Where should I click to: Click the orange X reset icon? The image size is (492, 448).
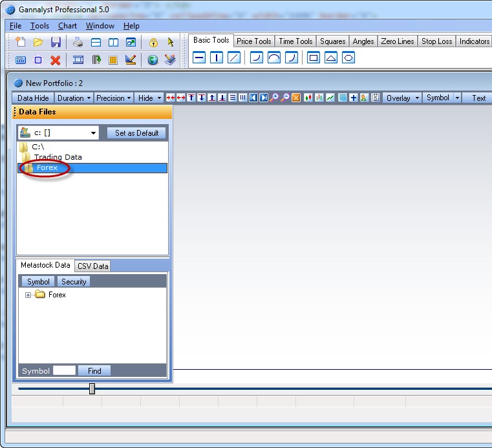pos(296,98)
